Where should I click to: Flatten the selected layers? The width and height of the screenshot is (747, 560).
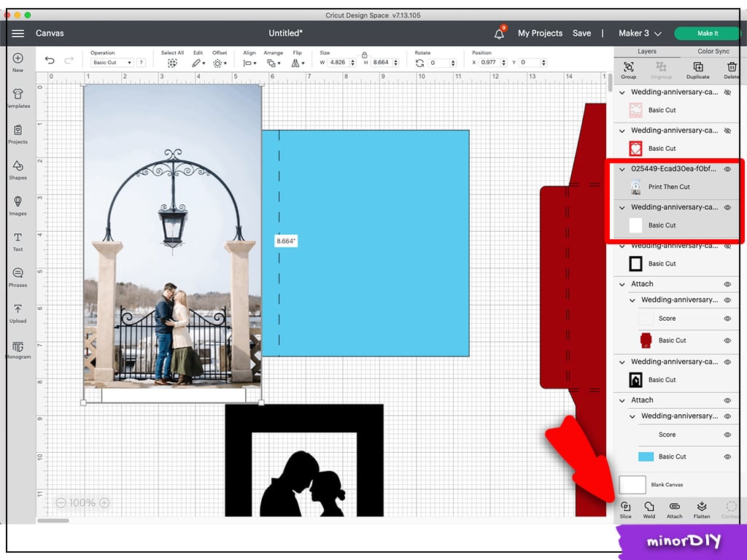(702, 510)
